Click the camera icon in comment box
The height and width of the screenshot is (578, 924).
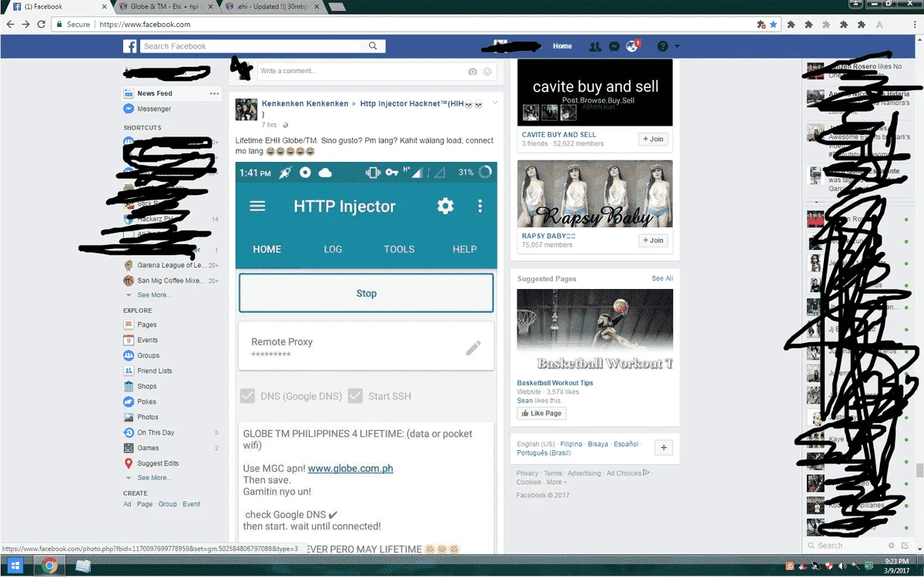point(472,71)
